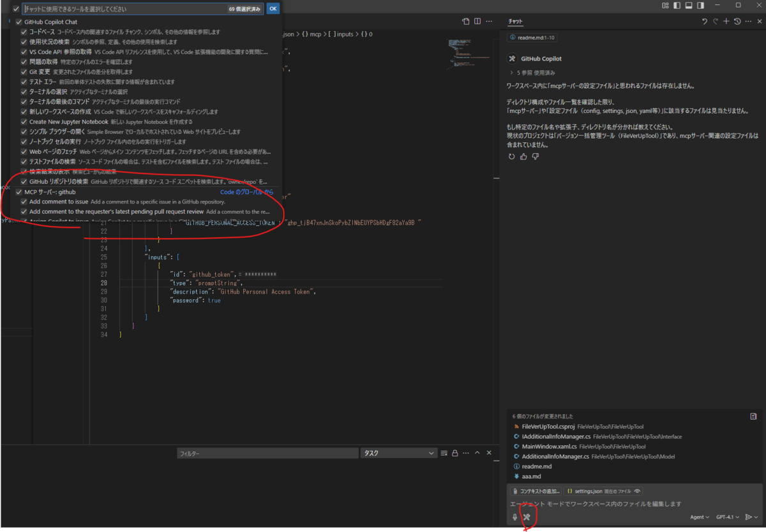Toggle the ターミナルの選択 tool checkbox
The height and width of the screenshot is (532, 766).
[24, 92]
